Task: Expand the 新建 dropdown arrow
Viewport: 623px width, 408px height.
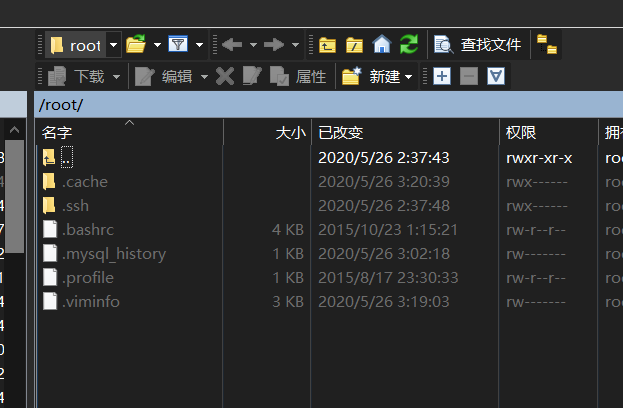Action: [408, 77]
